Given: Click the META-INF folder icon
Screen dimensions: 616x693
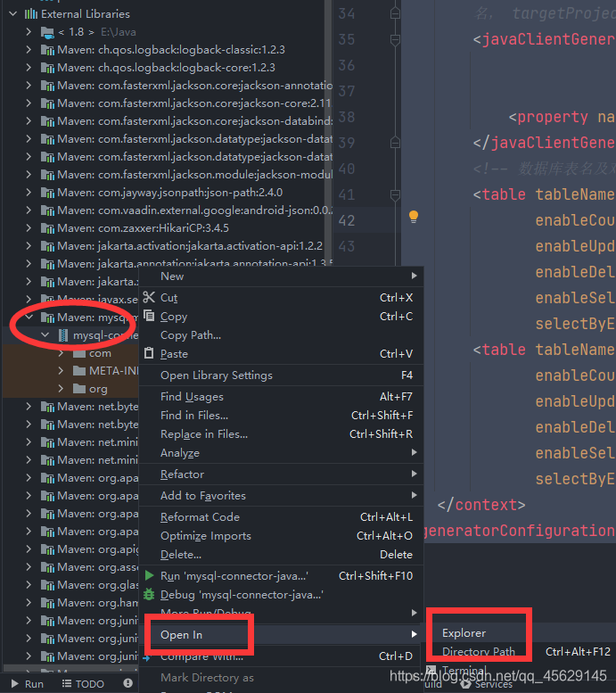Looking at the screenshot, I should coord(79,371).
